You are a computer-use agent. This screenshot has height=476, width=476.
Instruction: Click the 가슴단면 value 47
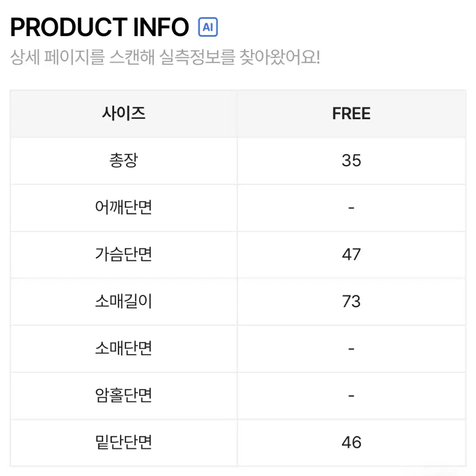click(351, 255)
